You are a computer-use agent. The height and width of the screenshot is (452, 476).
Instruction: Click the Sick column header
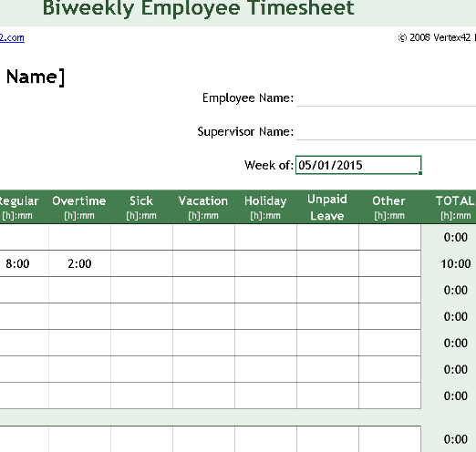(141, 207)
